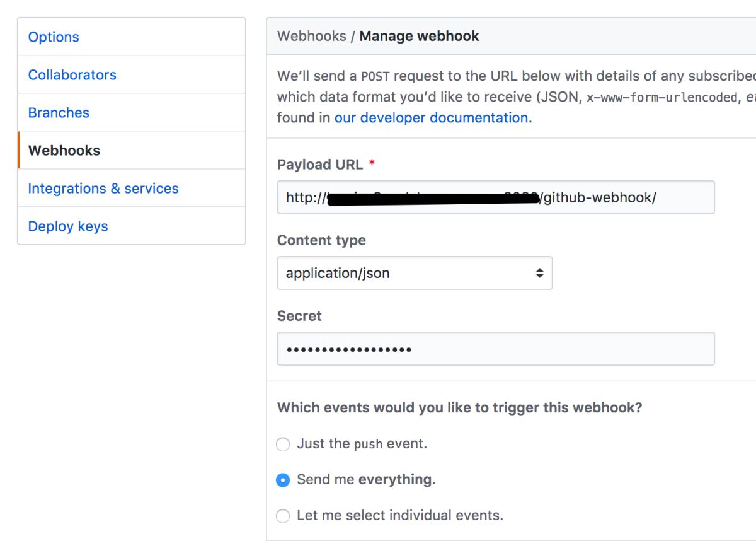Open Integrations & services settings
This screenshot has height=541, width=756.
(x=131, y=188)
